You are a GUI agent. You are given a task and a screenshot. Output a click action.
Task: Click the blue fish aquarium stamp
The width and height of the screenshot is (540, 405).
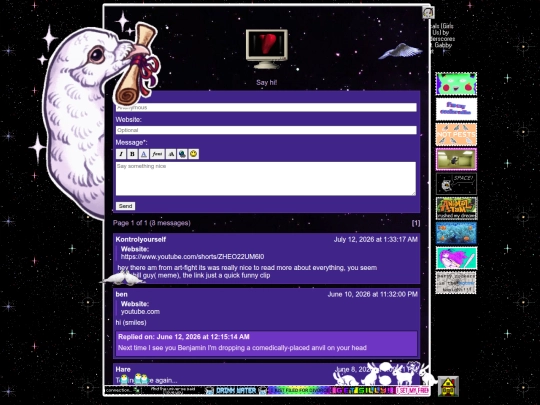pyautogui.click(x=456, y=233)
